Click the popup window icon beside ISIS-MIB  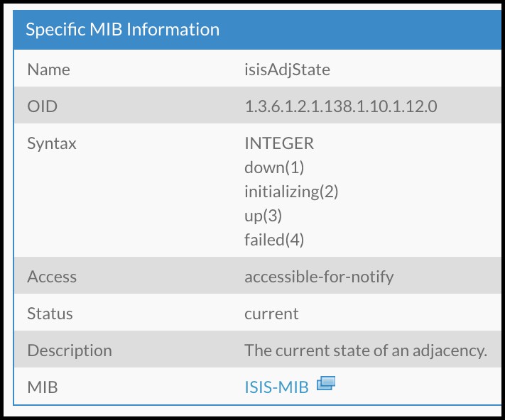coord(326,383)
